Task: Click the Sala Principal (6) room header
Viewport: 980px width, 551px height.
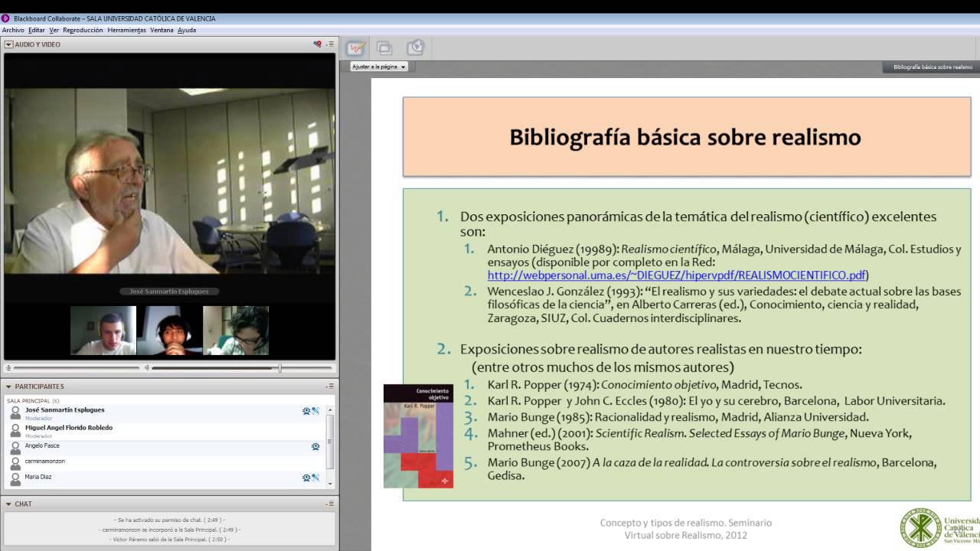Action: [33, 401]
